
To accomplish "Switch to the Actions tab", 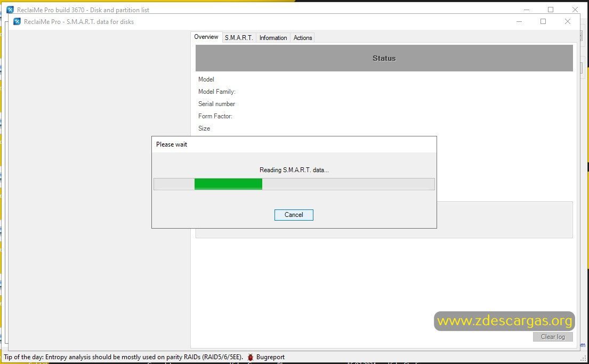I will (x=303, y=37).
